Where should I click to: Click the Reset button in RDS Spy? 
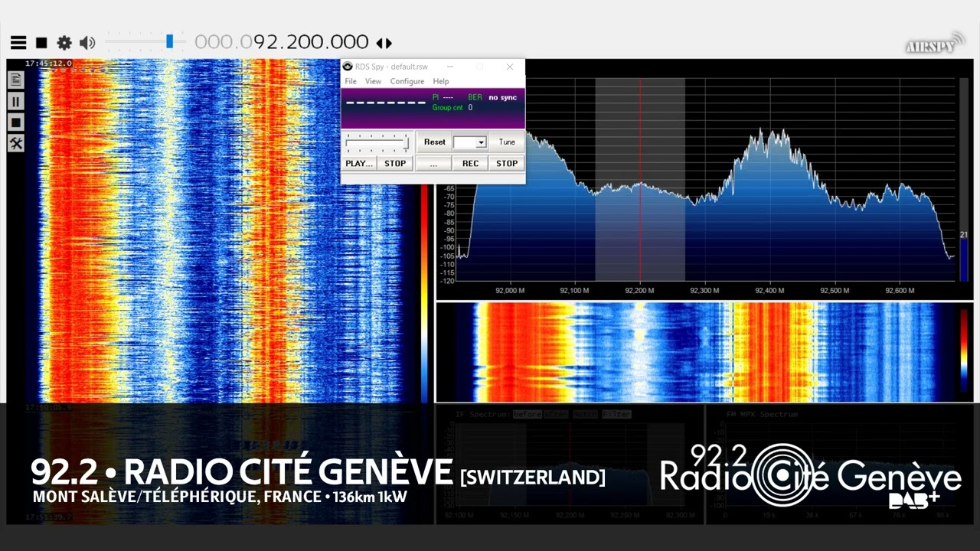tap(434, 142)
